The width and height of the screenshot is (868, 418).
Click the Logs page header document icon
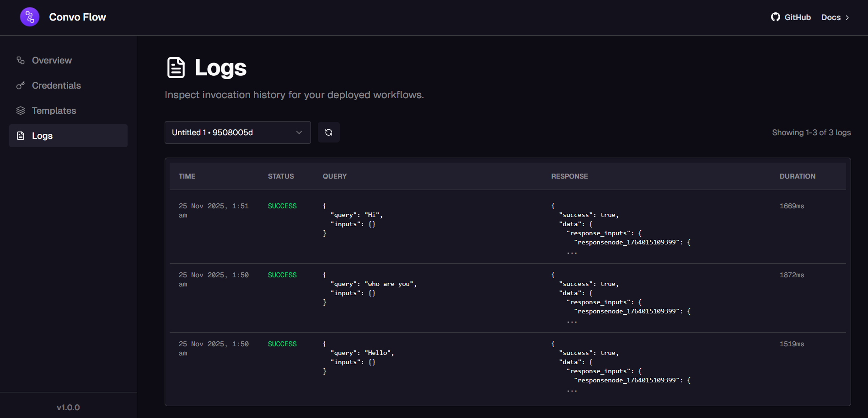tap(176, 67)
